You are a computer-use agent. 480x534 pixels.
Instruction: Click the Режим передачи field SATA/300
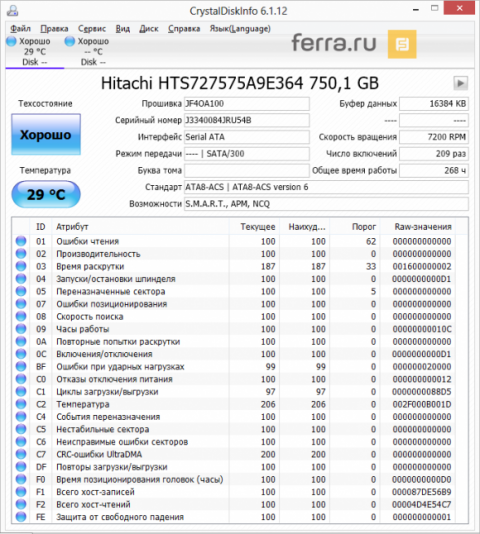click(x=247, y=154)
